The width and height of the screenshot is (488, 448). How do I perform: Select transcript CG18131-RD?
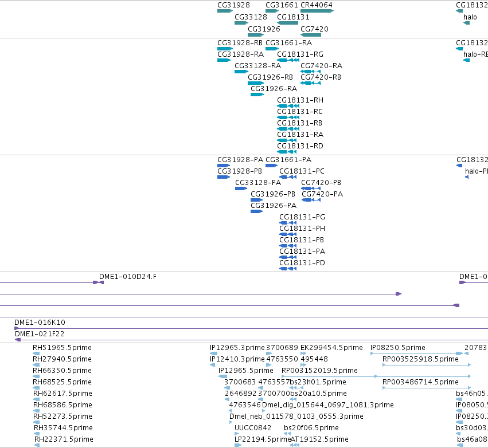tap(287, 152)
